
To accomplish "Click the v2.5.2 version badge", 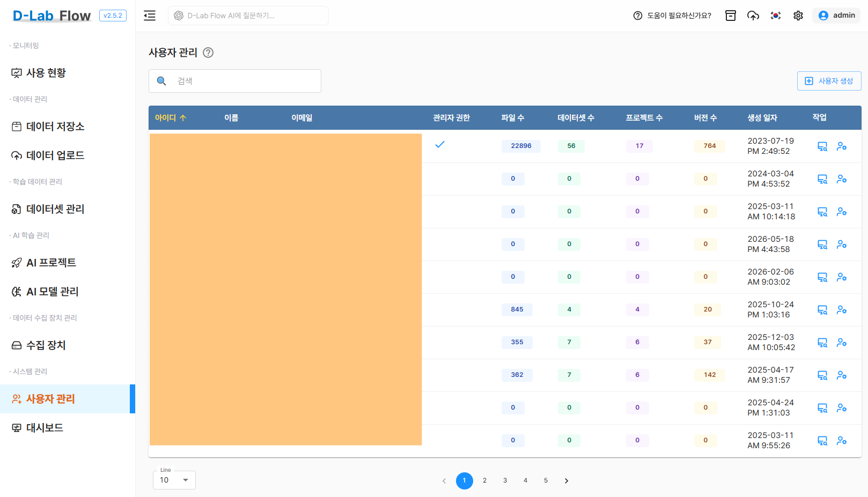I will tap(113, 16).
